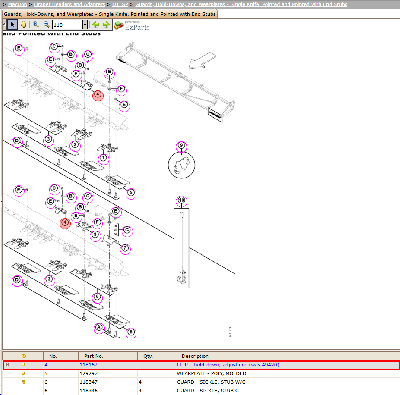Screen dimensions: 400x395
Task: Focus the zoom percentage field
Action: pyautogui.click(x=67, y=25)
